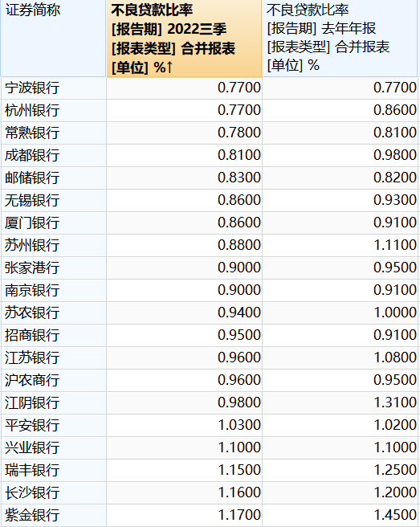The width and height of the screenshot is (420, 527).
Task: Click 长沙银行's 2022三季 value 1.1600
Action: 239,493
